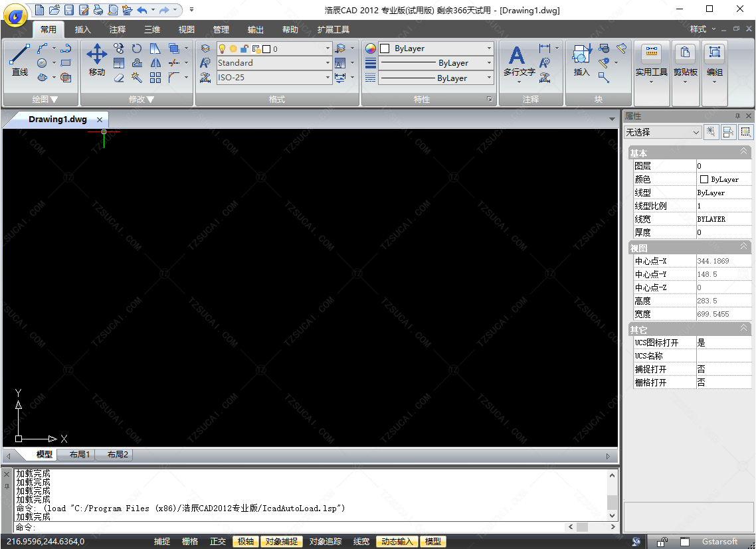
Task: Open the 编组 group panel button
Action: (715, 64)
